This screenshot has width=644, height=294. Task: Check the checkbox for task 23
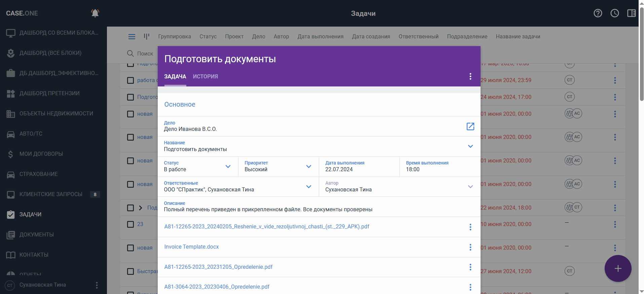pyautogui.click(x=130, y=224)
